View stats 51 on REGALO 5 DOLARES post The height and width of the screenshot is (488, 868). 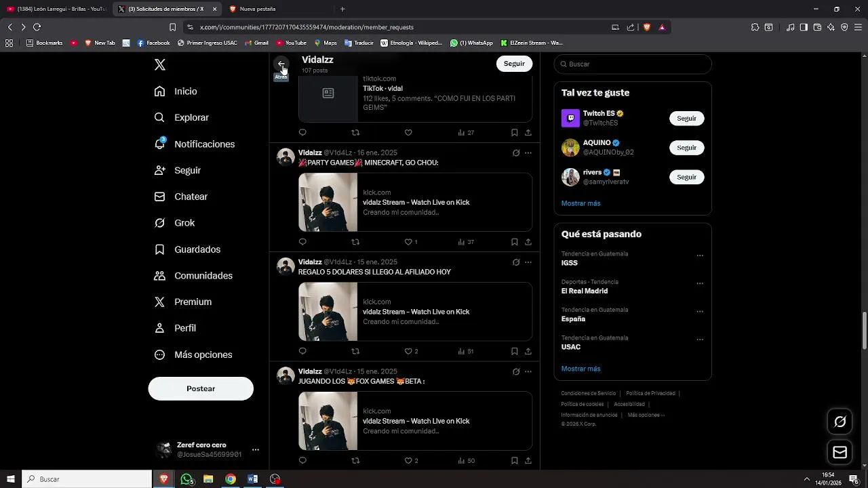point(466,351)
